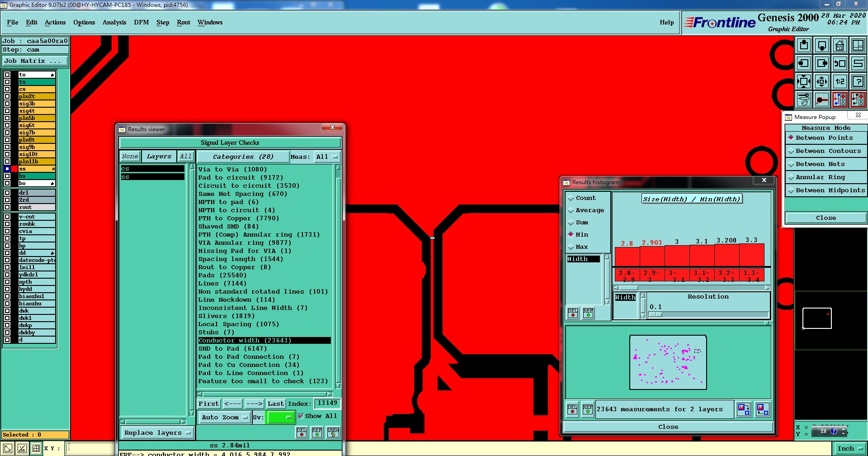This screenshot has height=456, width=868.
Task: Click the black net traffic light icon
Action: coord(858,100)
